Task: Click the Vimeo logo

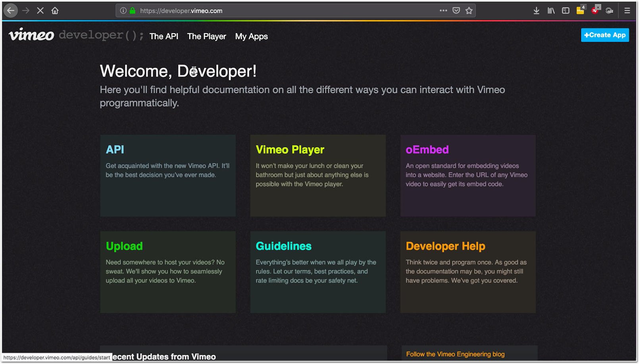Action: (31, 35)
